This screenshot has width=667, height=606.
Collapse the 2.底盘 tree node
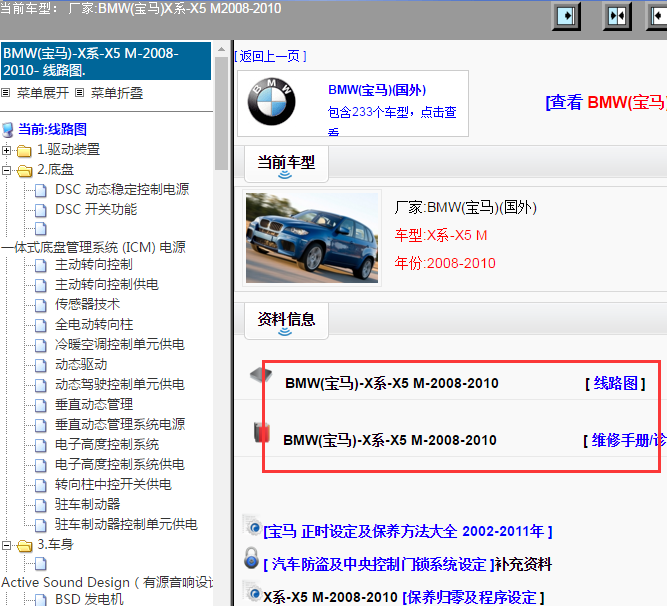coord(6,171)
